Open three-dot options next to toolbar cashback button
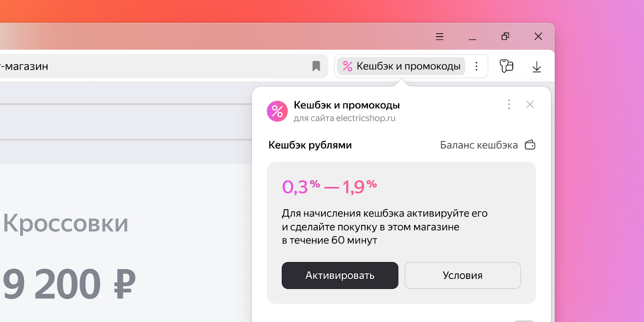Screen dimensions: 644x322 (477, 66)
